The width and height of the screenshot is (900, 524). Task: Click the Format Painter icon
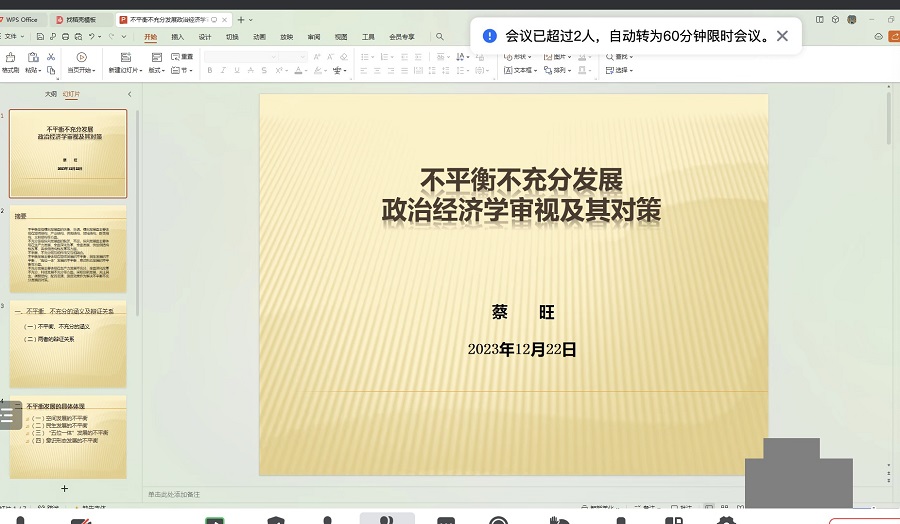(x=10, y=59)
